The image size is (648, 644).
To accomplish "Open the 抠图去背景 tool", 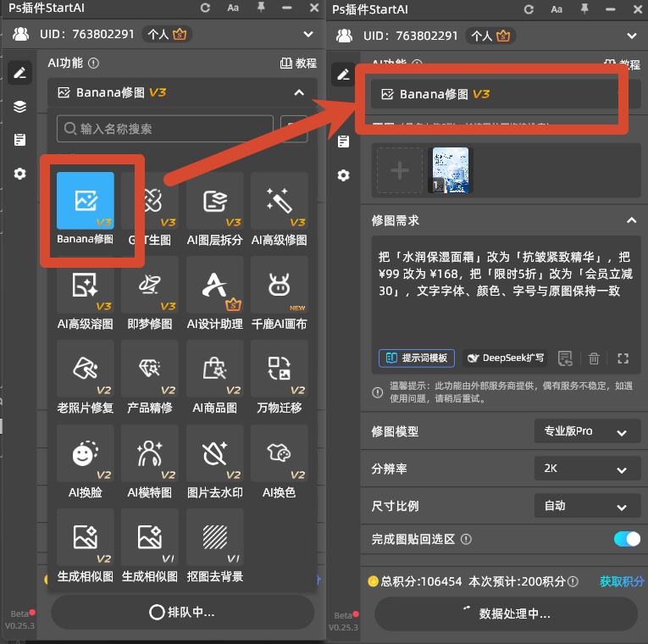I will point(215,537).
